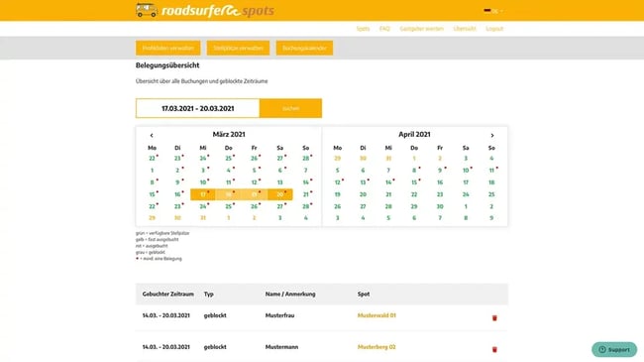Open the German flag language dropdown

[493, 11]
